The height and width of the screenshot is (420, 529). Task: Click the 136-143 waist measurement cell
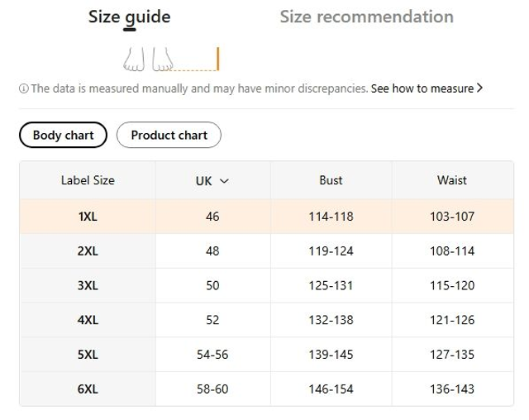coord(452,389)
